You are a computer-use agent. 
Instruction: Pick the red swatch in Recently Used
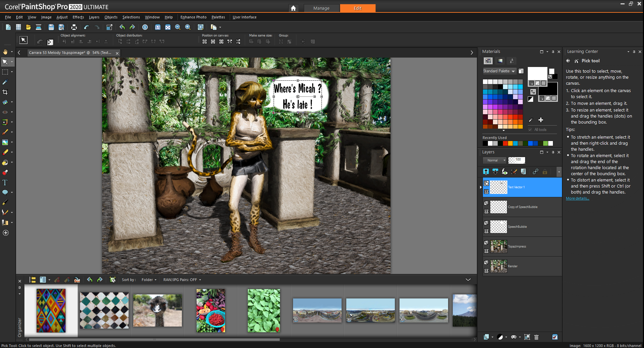tap(505, 143)
